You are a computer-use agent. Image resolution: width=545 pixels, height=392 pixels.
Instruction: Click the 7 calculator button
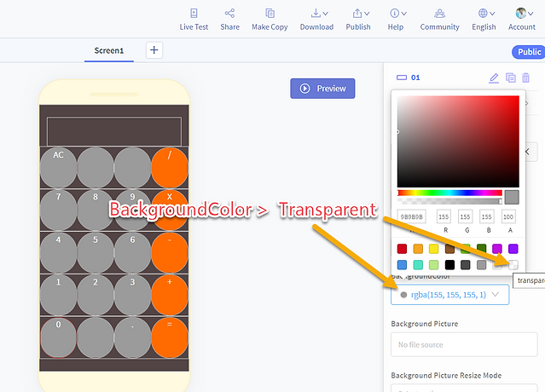pos(58,210)
